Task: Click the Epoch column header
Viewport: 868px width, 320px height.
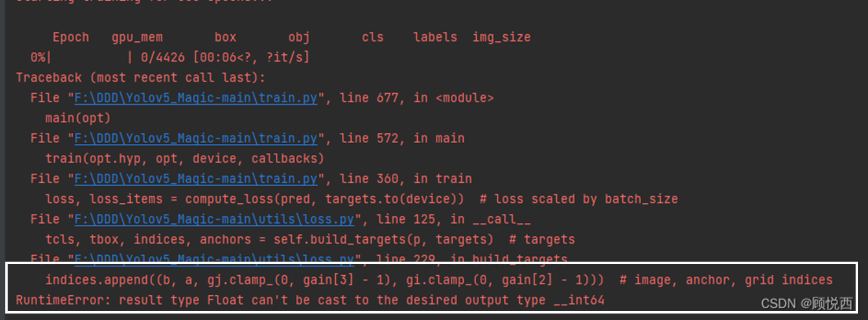Action: [x=71, y=37]
